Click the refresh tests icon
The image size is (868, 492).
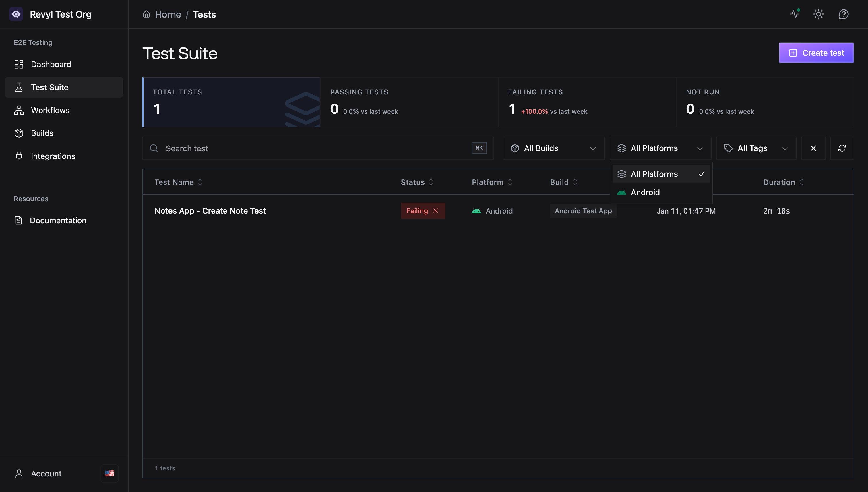coord(842,148)
